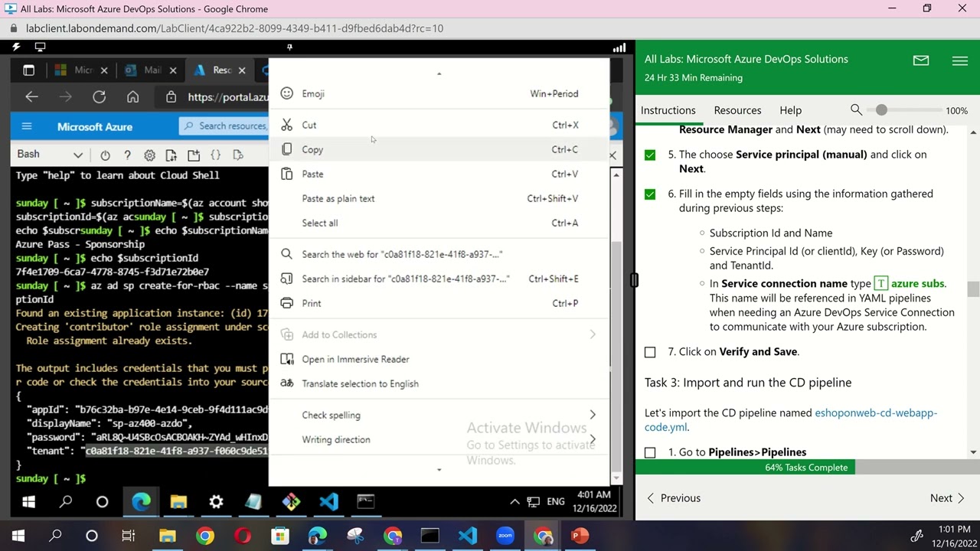Click the context menu bottom scroll-down arrow
980x551 pixels.
(439, 469)
